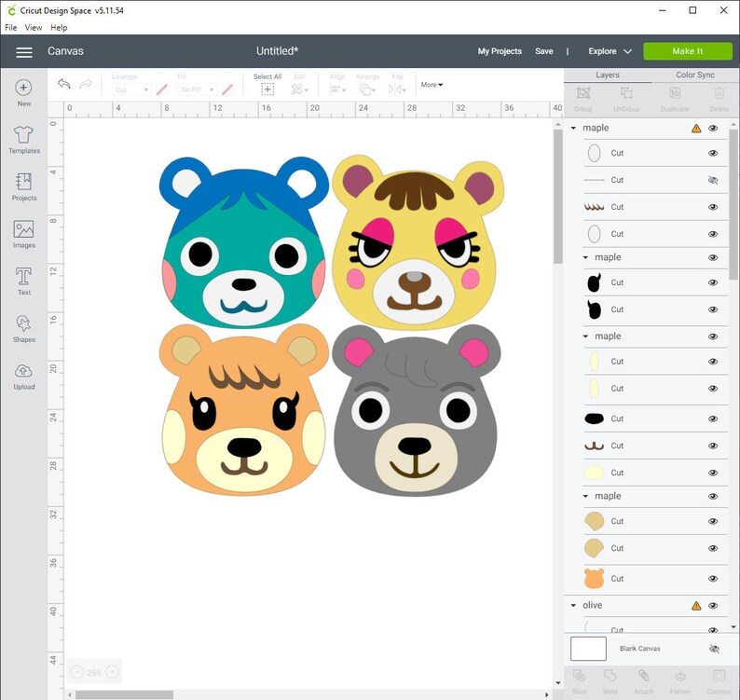The image size is (740, 700).
Task: Toggle Blank Canvas visibility
Action: (x=714, y=649)
